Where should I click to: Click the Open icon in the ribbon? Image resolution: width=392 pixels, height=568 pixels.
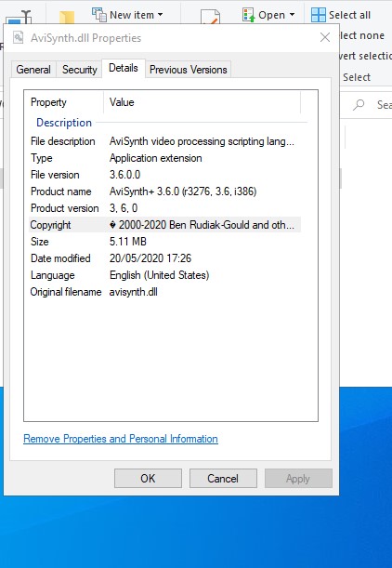pos(248,15)
